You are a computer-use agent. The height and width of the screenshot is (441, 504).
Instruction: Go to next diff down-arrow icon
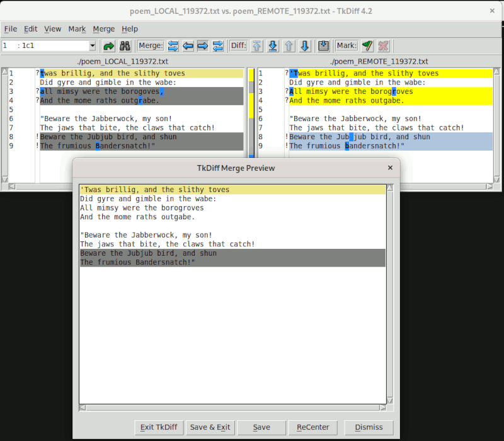click(x=305, y=46)
